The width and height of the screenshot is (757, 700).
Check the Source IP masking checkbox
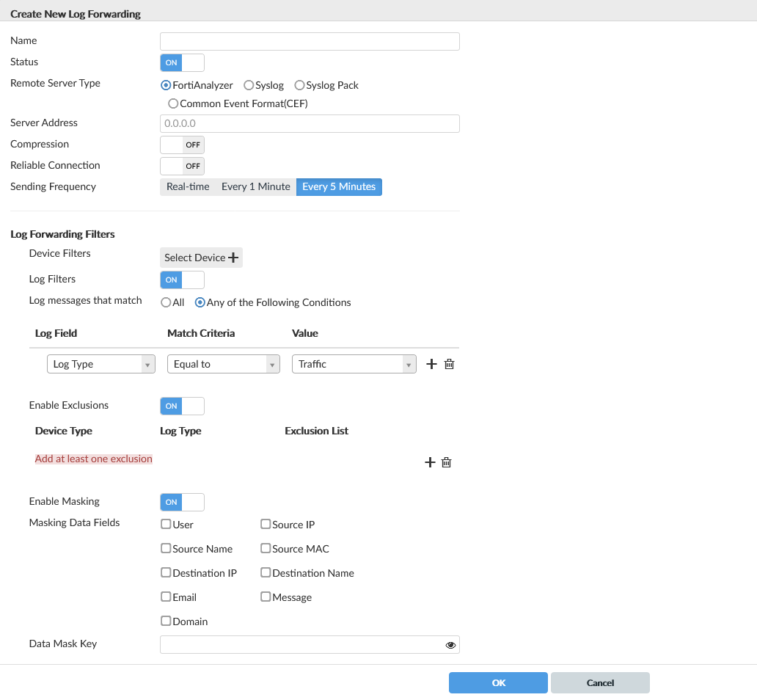pyautogui.click(x=266, y=525)
